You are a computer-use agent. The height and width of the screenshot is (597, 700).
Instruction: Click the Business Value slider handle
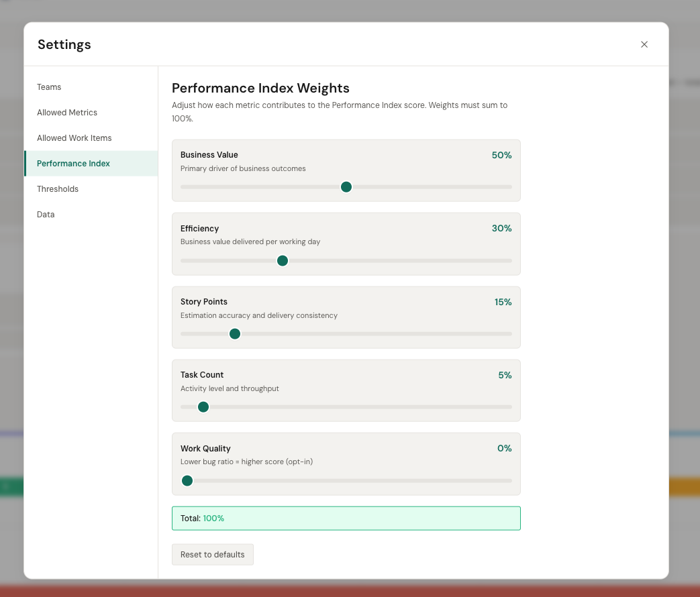click(x=346, y=187)
